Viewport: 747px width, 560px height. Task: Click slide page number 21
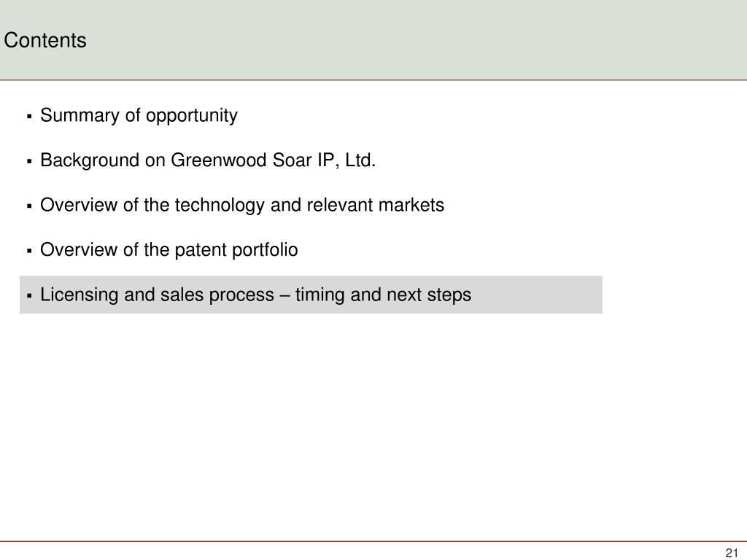[731, 553]
